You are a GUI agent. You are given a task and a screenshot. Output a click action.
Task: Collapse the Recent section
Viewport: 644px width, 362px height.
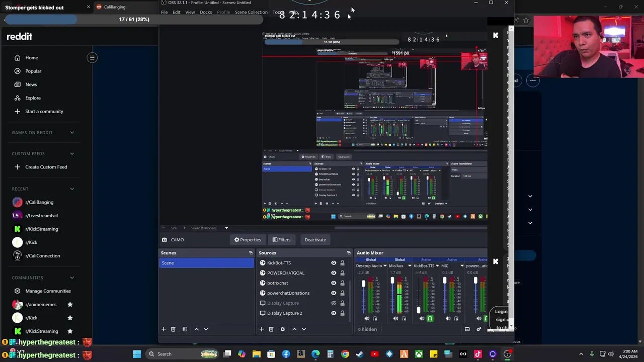click(x=72, y=189)
